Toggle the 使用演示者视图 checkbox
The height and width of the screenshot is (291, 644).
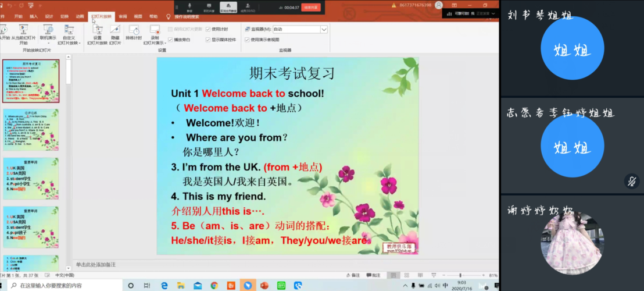click(247, 40)
